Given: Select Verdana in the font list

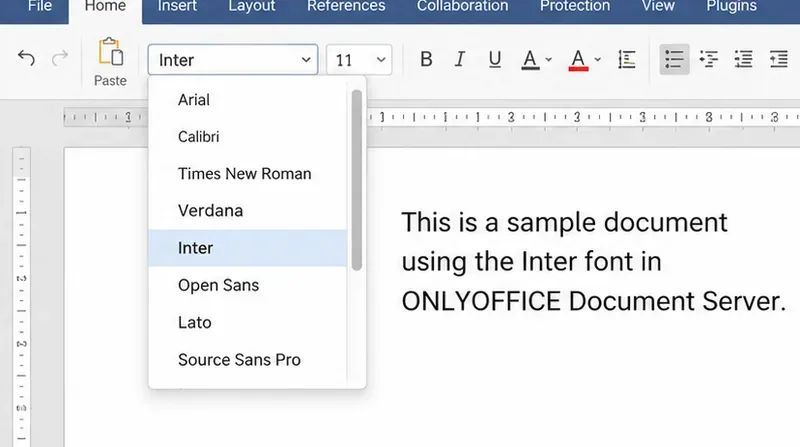Looking at the screenshot, I should pos(247,211).
